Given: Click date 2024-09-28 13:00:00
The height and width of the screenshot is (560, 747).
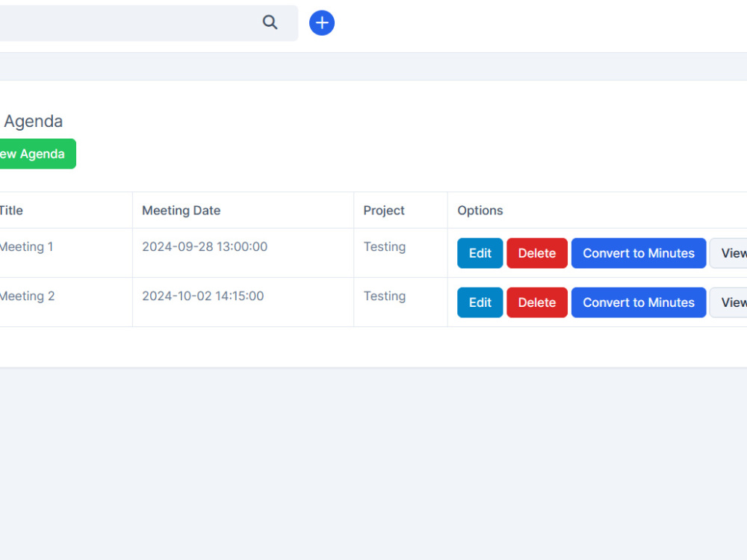Looking at the screenshot, I should point(205,246).
